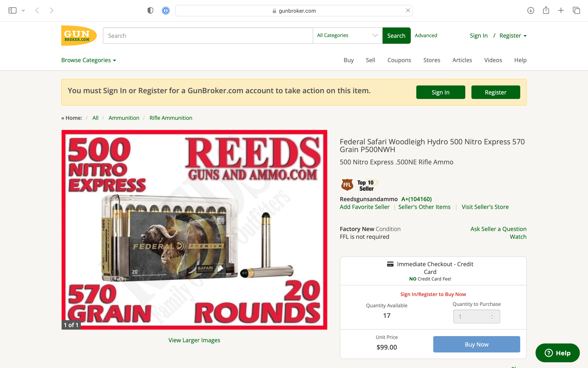Decrease quantity with stepper down arrow
Screen dimensions: 588x368
[492, 318]
